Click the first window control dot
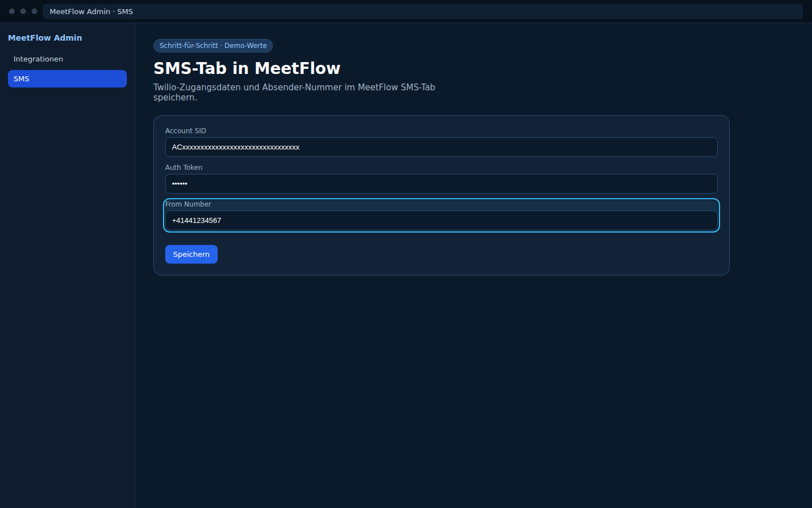 point(12,11)
